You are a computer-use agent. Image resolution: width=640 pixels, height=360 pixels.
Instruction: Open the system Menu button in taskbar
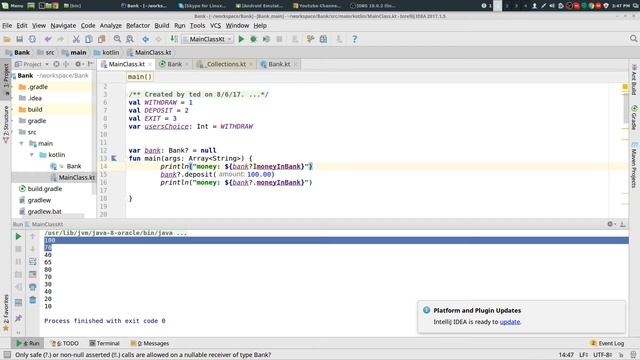tap(13, 6)
